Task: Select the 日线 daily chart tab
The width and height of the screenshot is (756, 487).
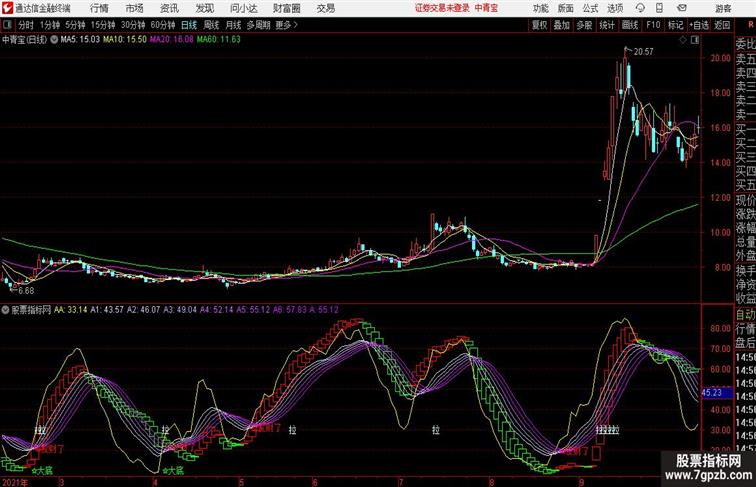Action: pyautogui.click(x=189, y=25)
